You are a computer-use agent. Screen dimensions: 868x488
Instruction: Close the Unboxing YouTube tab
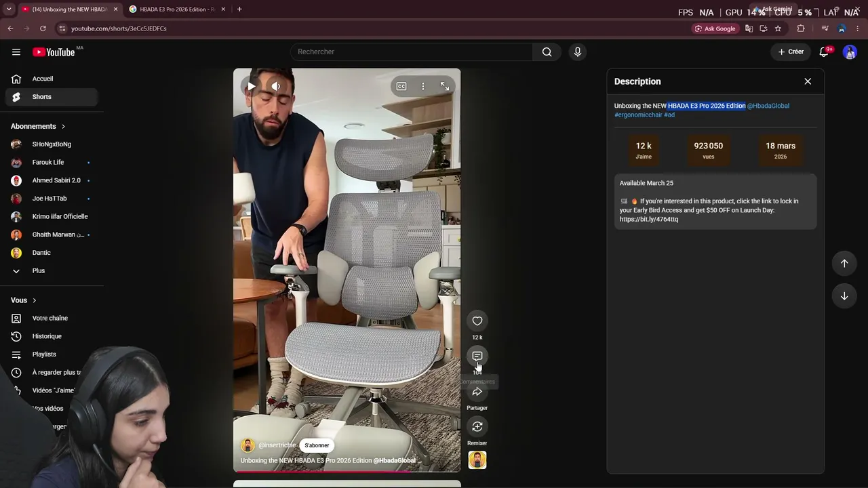click(x=115, y=9)
